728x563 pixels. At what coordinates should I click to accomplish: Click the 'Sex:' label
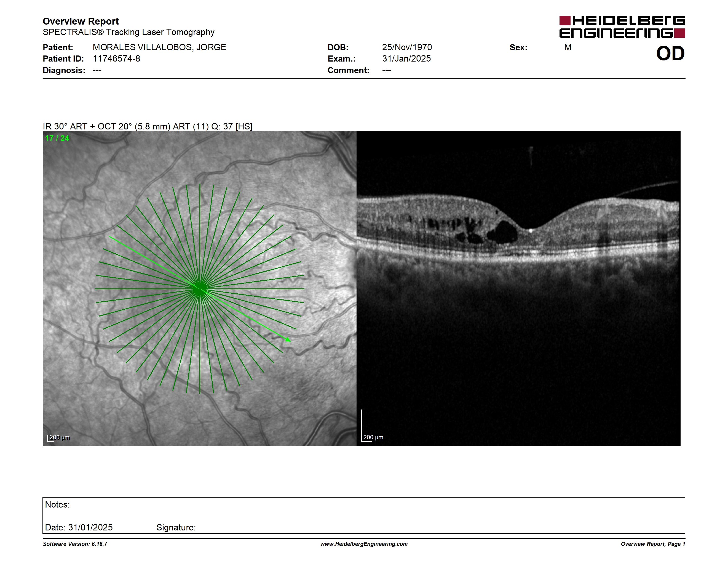(518, 47)
